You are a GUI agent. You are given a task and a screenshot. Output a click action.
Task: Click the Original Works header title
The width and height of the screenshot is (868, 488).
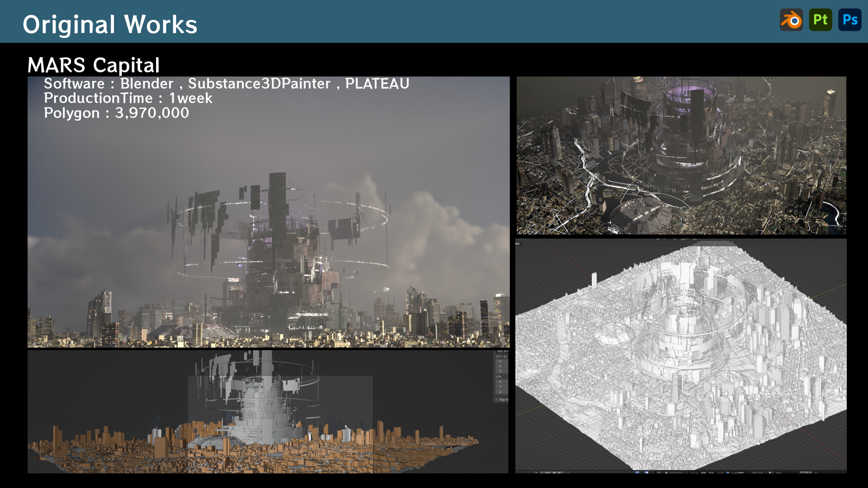pos(110,24)
